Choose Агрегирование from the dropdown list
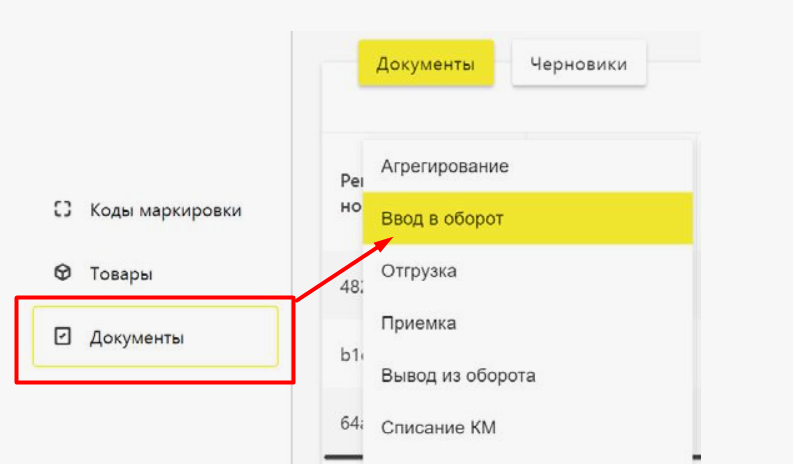 445,166
